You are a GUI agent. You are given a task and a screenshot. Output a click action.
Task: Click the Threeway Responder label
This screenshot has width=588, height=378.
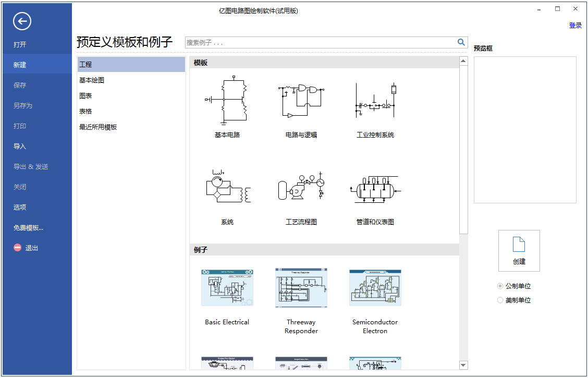click(x=301, y=326)
